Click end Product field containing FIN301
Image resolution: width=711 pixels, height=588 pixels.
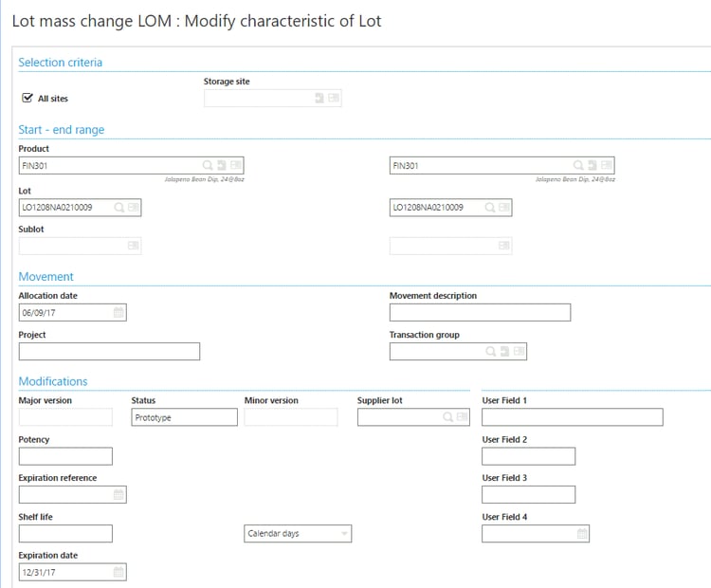501,165
